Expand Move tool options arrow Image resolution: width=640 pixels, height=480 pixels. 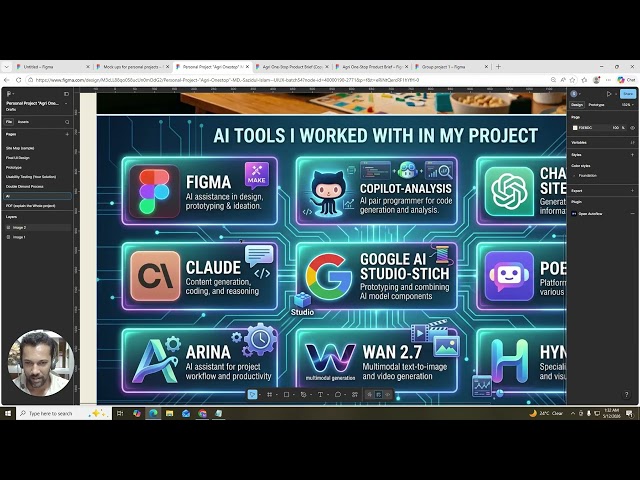[x=260, y=395]
